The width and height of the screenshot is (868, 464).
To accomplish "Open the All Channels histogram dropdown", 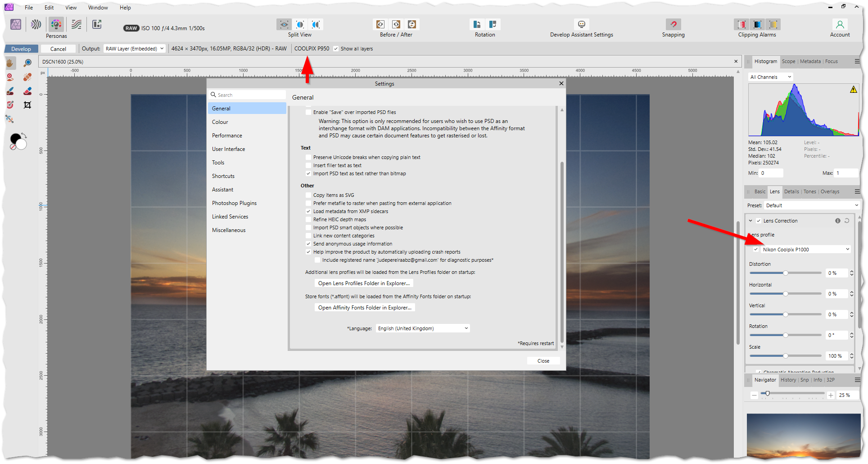I will coord(770,77).
